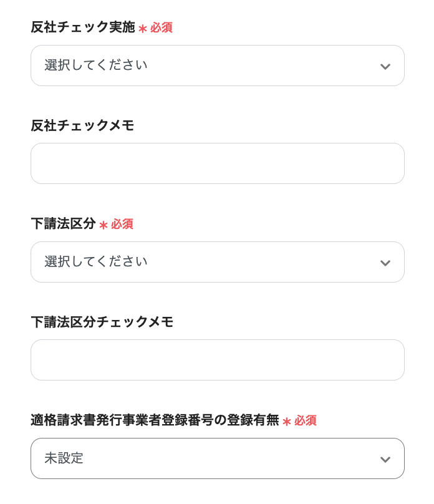Click the 反社チェックメモ label text
Image resolution: width=434 pixels, height=504 pixels.
coord(82,125)
